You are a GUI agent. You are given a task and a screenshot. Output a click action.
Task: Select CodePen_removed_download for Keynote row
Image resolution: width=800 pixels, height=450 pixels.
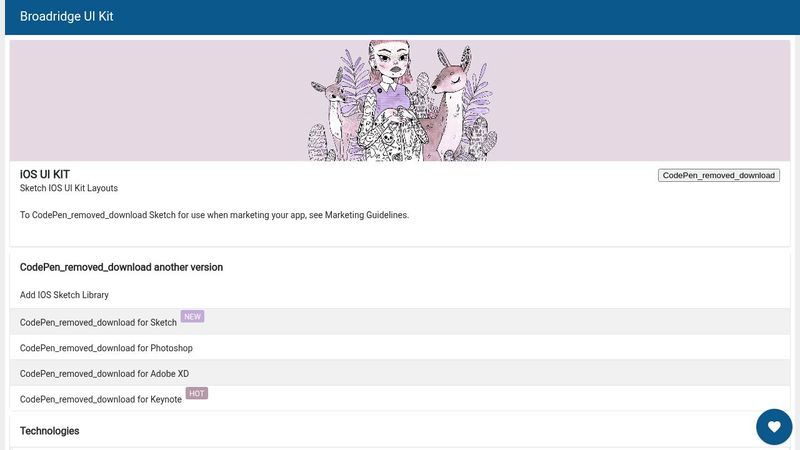[x=400, y=398]
